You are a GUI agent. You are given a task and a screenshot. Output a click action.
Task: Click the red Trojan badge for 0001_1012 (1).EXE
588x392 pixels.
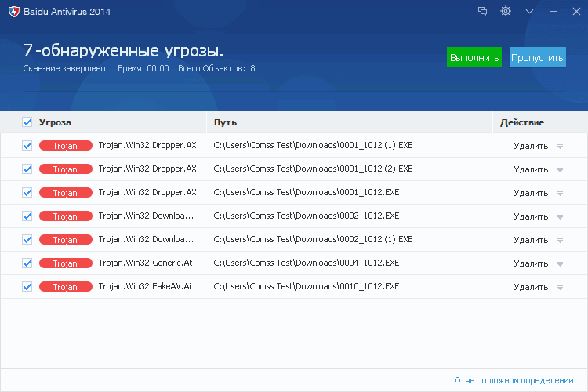(x=66, y=146)
